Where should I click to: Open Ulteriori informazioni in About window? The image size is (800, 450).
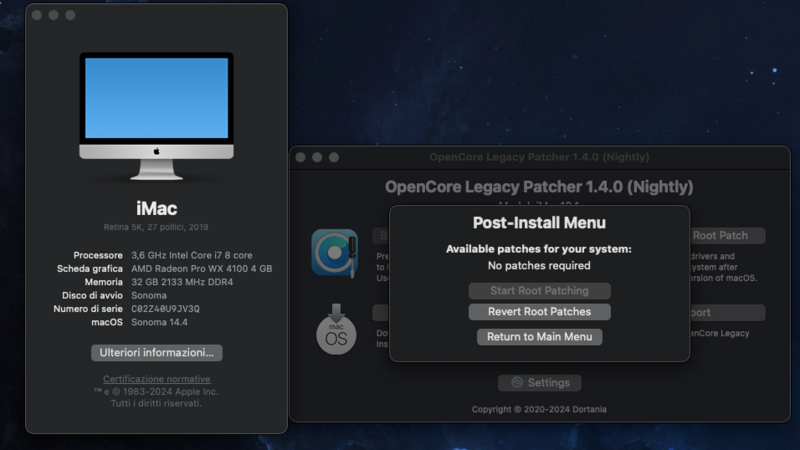coord(157,353)
